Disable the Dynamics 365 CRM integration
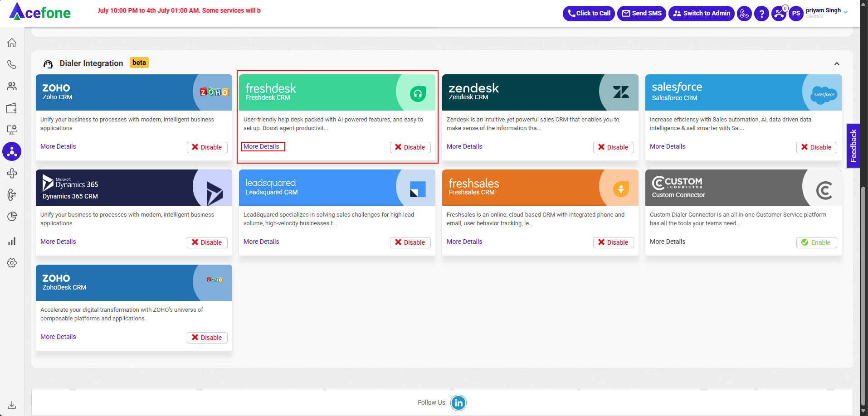Screen dimensions: 868x416 tap(207, 242)
